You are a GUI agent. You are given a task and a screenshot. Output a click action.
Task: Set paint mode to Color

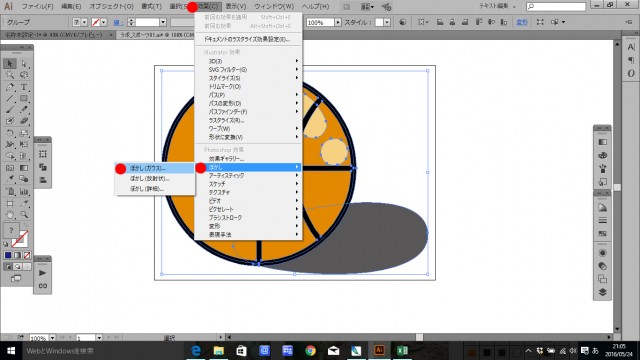[8, 255]
